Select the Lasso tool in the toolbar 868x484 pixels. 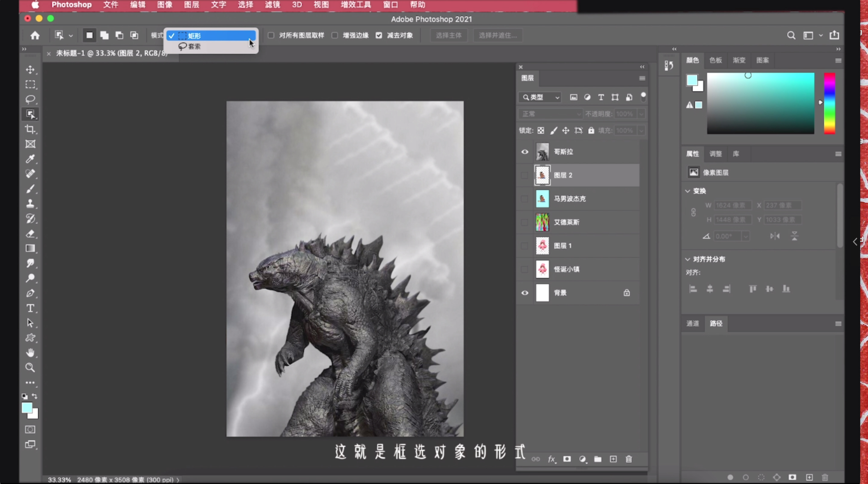tap(30, 99)
